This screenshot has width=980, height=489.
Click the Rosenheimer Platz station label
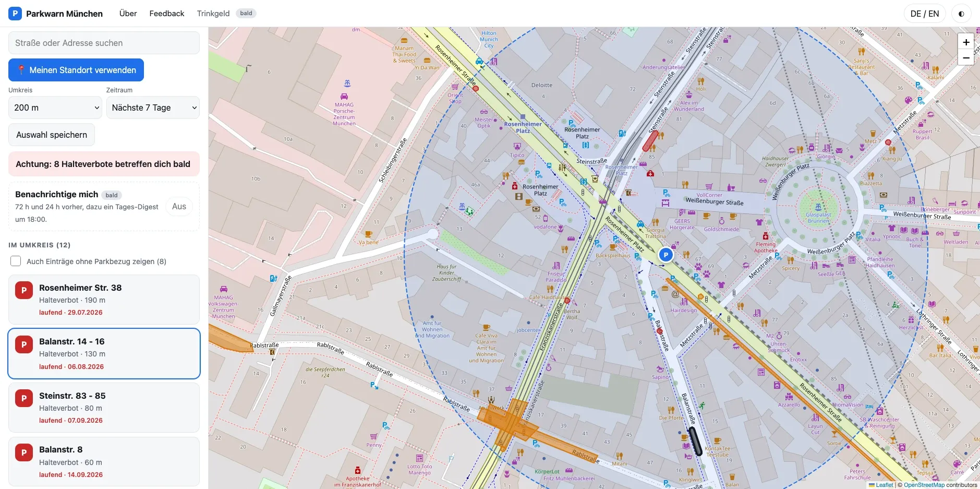coord(523,127)
